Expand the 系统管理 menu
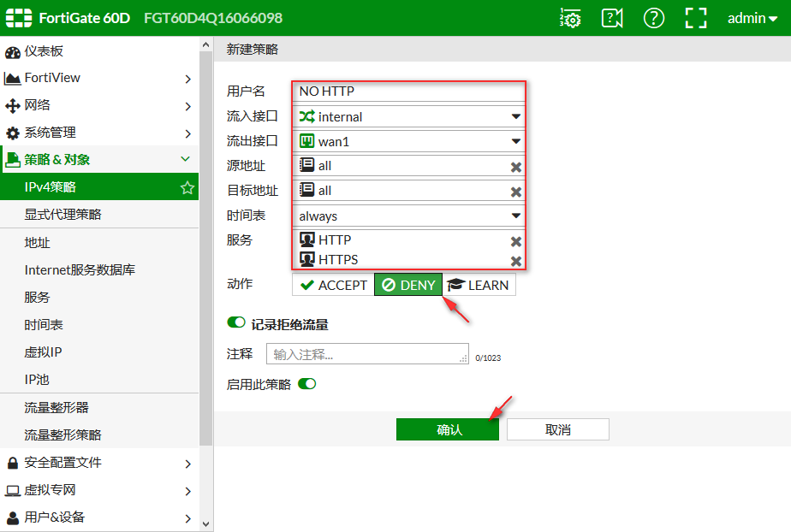 point(99,133)
